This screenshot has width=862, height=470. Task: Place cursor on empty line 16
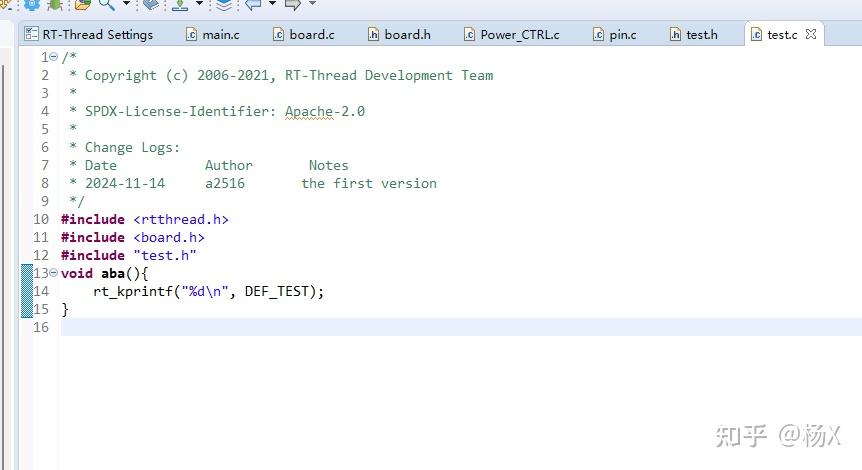(x=461, y=327)
